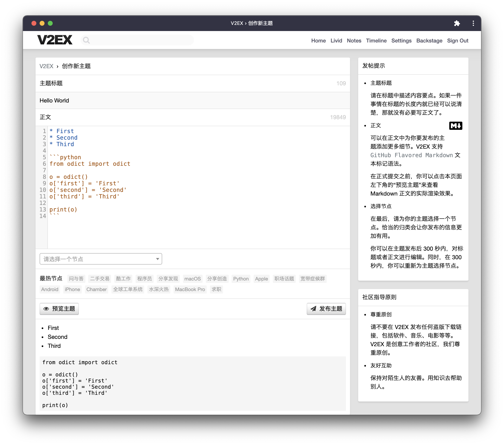Click the V2EX logo
This screenshot has height=445, width=504.
[55, 40]
